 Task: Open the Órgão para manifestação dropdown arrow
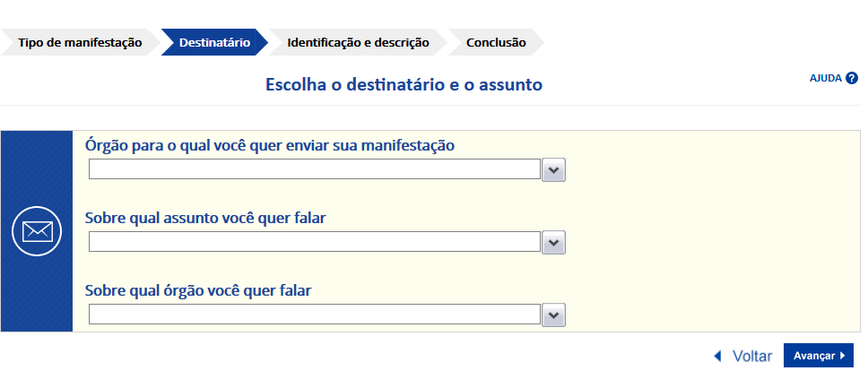coord(553,169)
